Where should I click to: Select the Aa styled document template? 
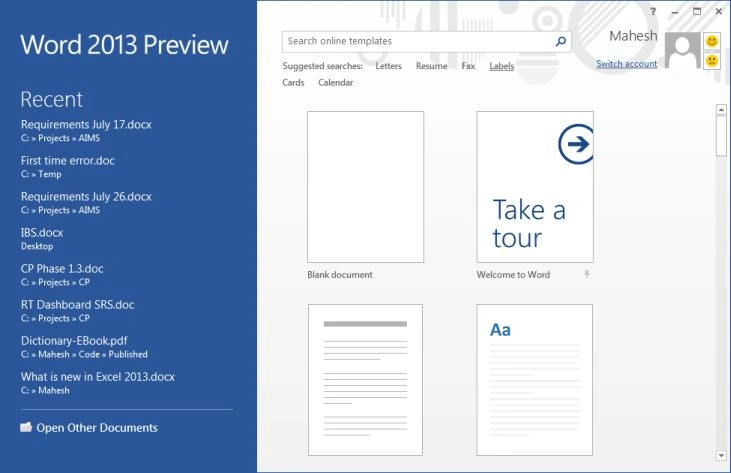coord(535,380)
